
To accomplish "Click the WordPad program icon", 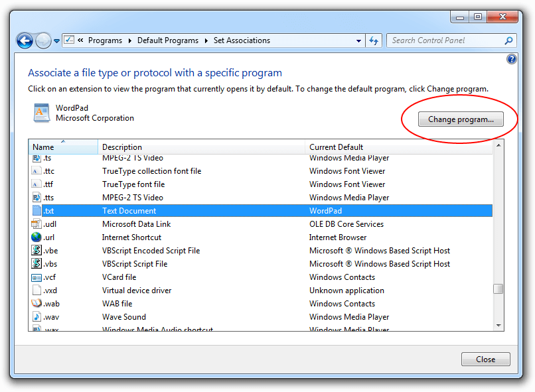I will coord(42,113).
